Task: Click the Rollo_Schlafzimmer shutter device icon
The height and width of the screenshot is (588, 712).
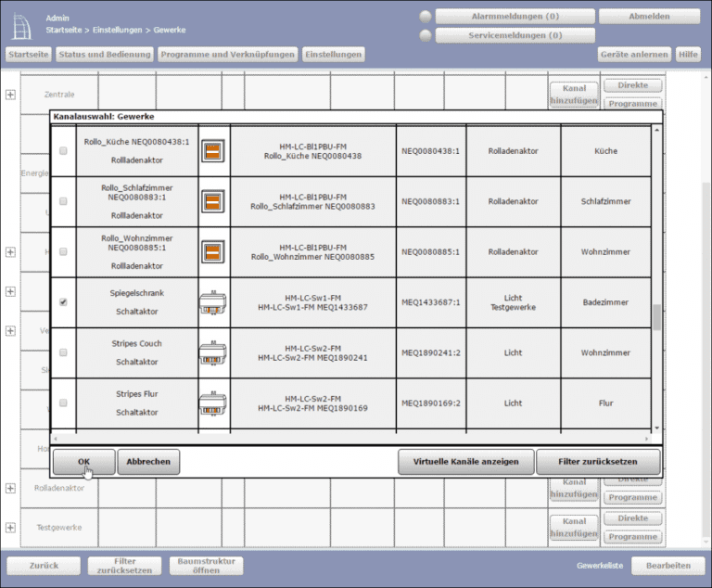Action: coord(212,201)
